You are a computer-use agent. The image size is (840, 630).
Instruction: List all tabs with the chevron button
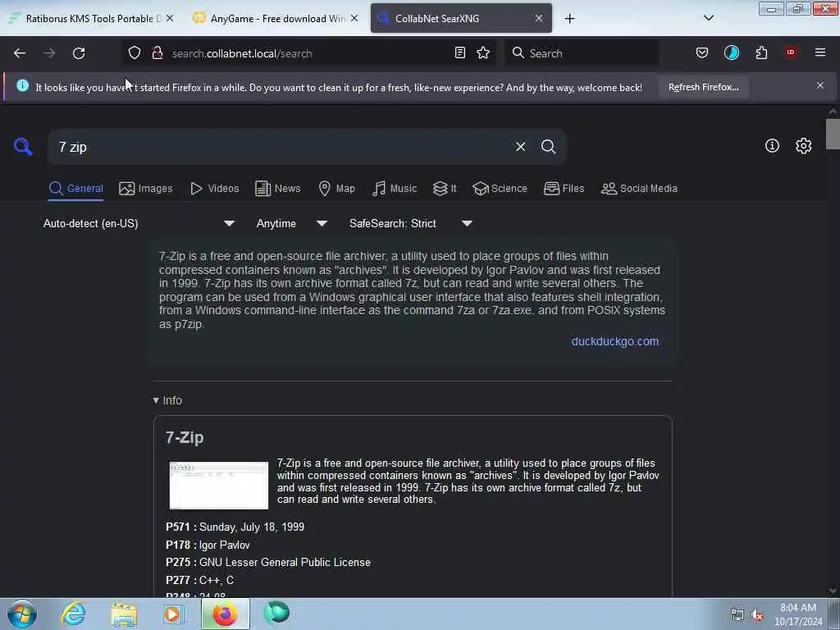point(708,18)
